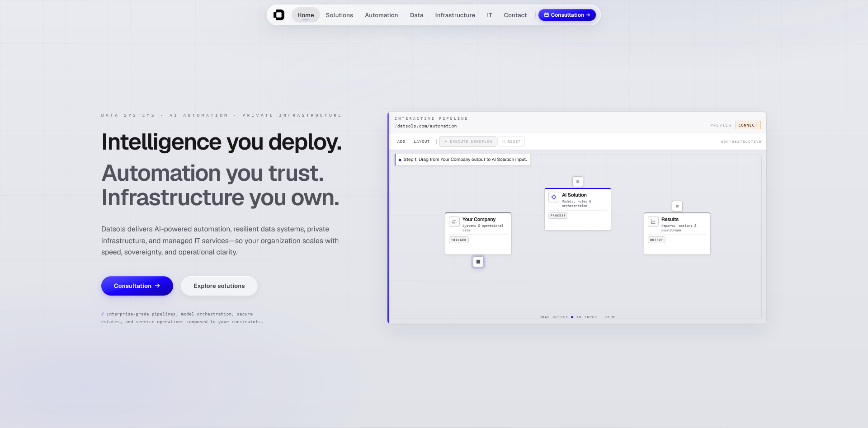868x428 pixels.
Task: Click the Results chart icon
Action: click(653, 221)
